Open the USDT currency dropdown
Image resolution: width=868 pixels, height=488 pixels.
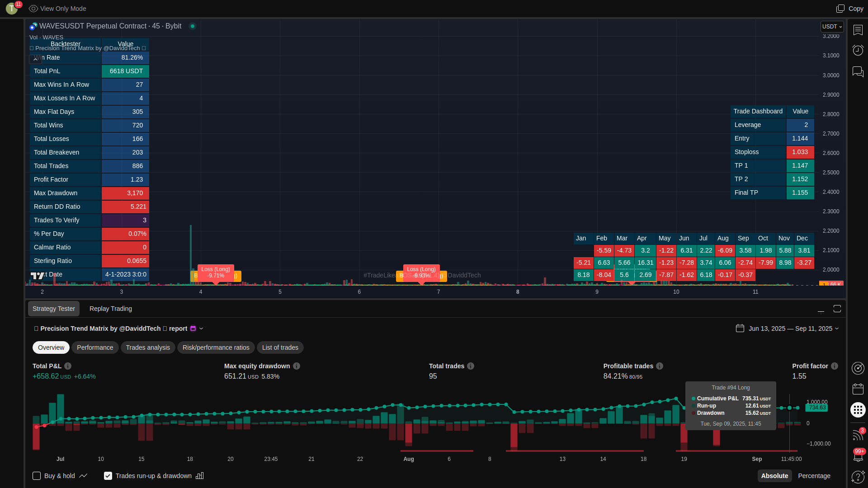click(832, 27)
